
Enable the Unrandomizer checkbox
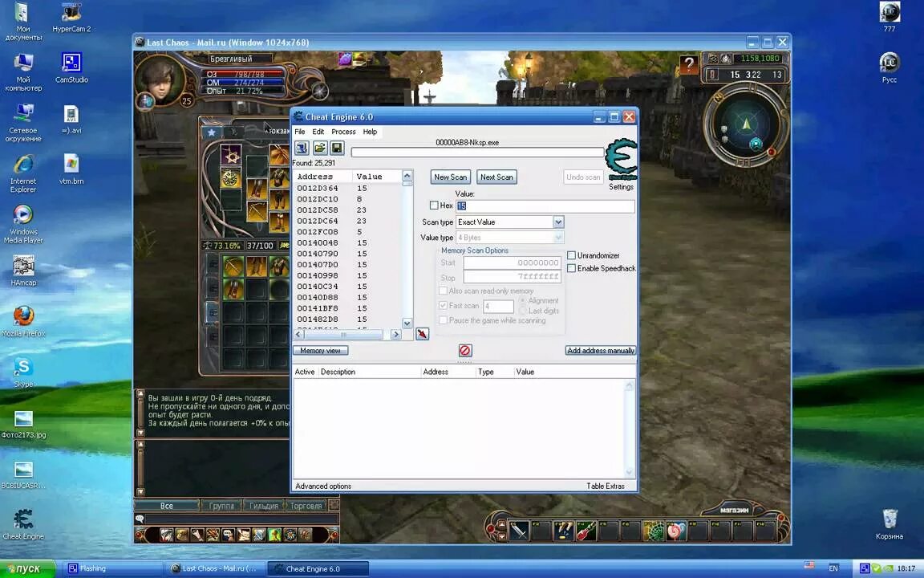571,255
